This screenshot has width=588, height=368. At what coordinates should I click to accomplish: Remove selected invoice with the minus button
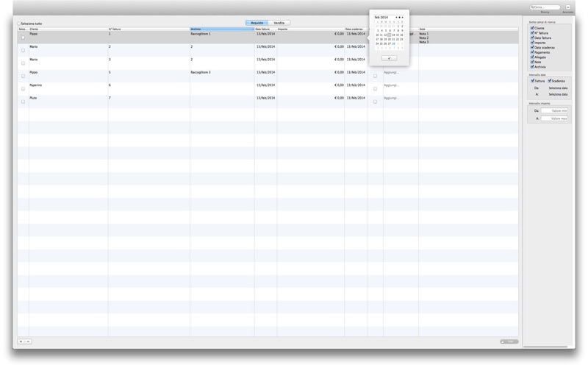[x=28, y=342]
